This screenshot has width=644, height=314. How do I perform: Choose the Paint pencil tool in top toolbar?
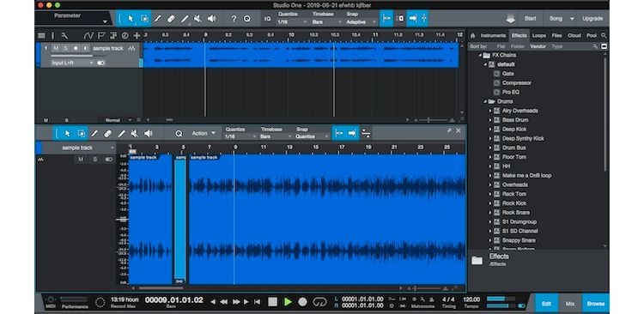pos(158,19)
